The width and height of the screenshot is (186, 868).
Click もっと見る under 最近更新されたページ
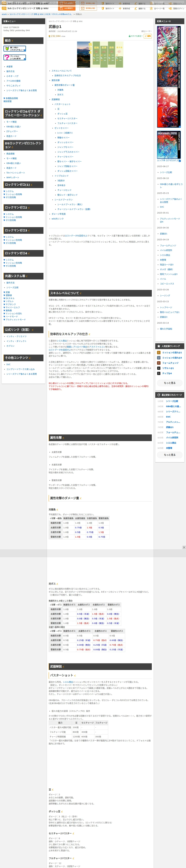click(170, 455)
